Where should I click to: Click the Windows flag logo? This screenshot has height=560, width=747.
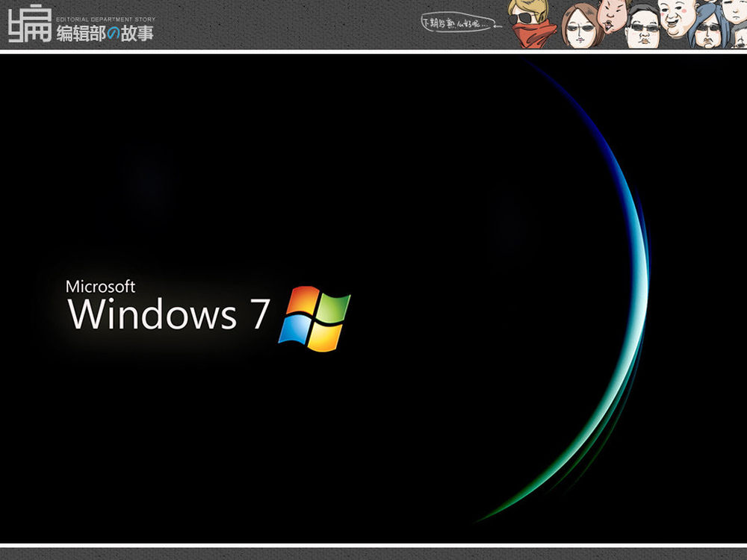click(314, 317)
